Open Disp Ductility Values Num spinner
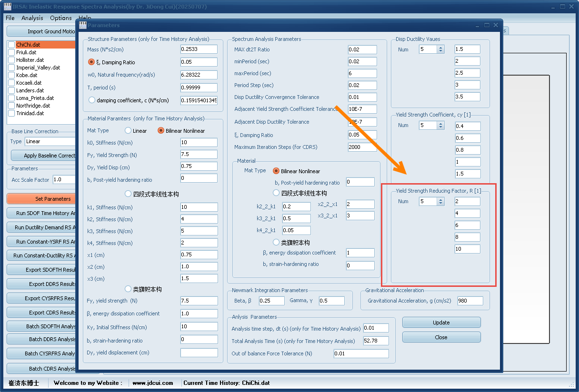The height and width of the screenshot is (392, 579). pos(440,49)
